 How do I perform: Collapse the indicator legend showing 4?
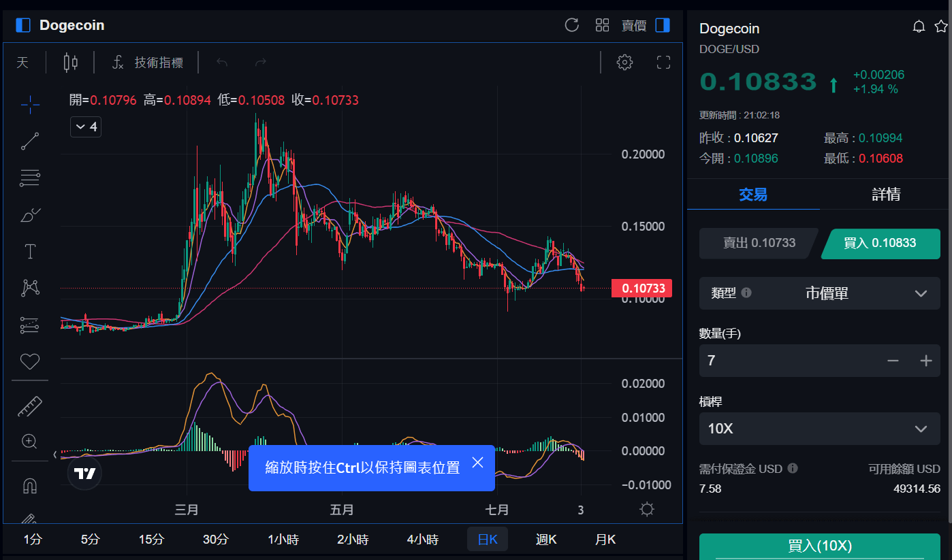click(86, 127)
